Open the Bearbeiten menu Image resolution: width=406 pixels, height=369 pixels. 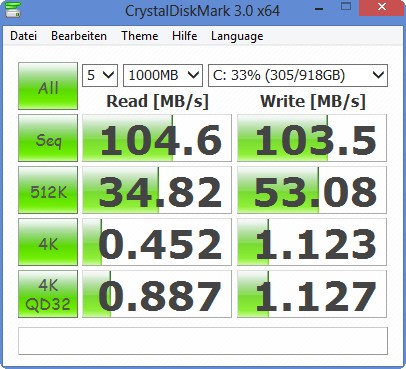(79, 36)
